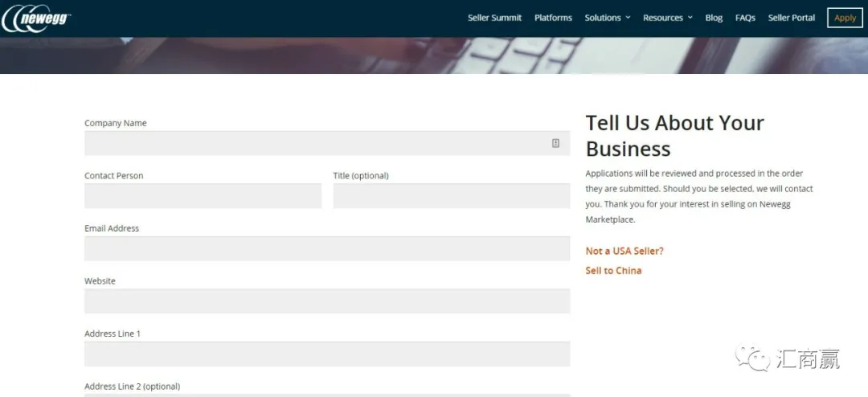Screen dimensions: 868x397
Task: Click the Newegg logo
Action: [36, 18]
